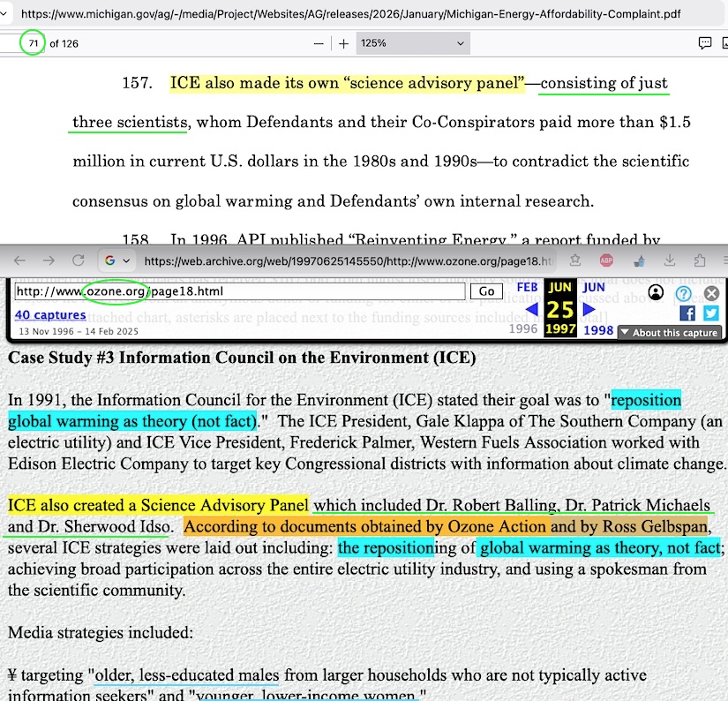Go to next capture with right arrow
Viewport: 728px width, 701px height.
click(x=589, y=309)
